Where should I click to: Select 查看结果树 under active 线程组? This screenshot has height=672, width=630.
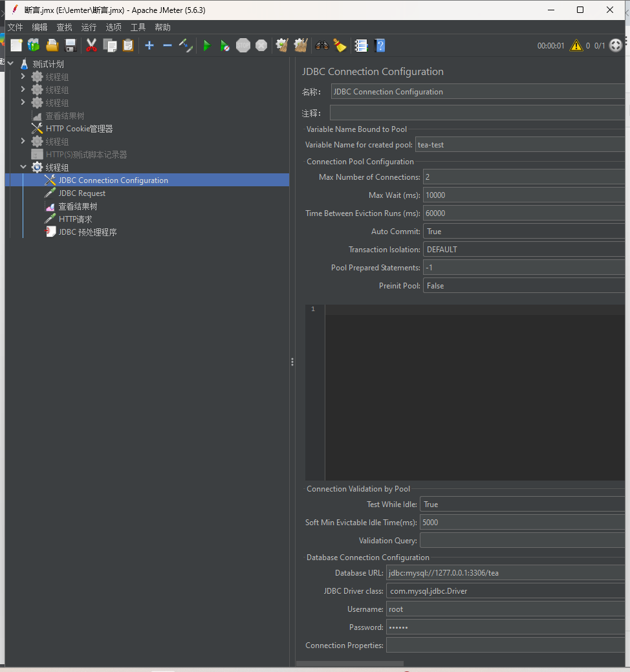[x=78, y=206]
